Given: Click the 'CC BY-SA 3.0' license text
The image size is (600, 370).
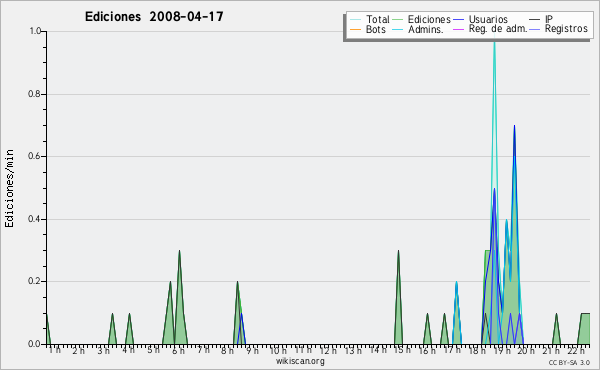Looking at the screenshot, I should click(x=569, y=363).
